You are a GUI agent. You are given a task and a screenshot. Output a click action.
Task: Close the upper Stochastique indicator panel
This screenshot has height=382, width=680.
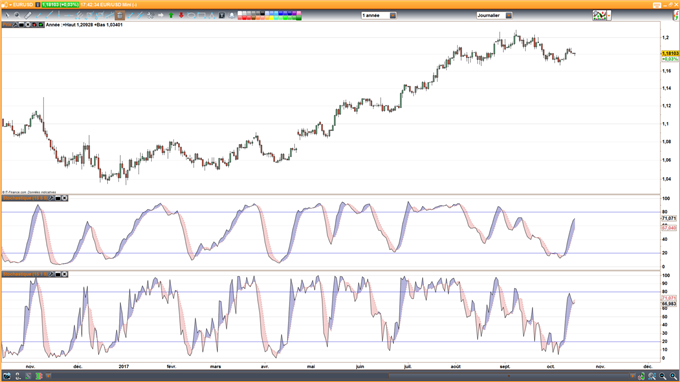click(65, 198)
